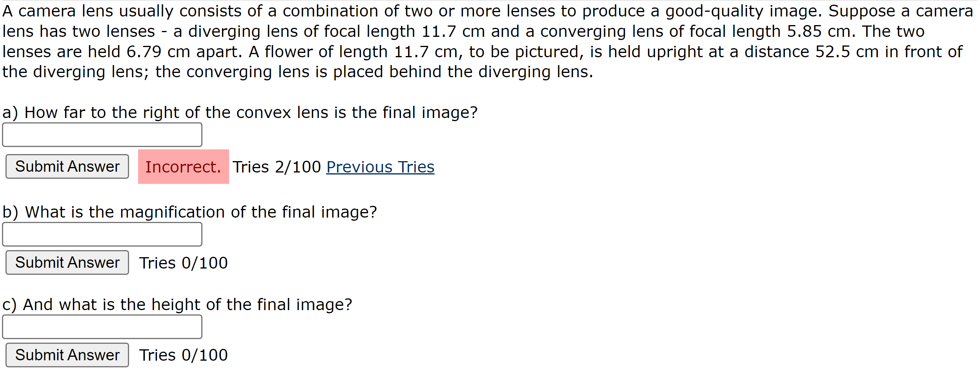Click the Incorrect status indicator
The width and height of the screenshot is (980, 374).
point(183,167)
